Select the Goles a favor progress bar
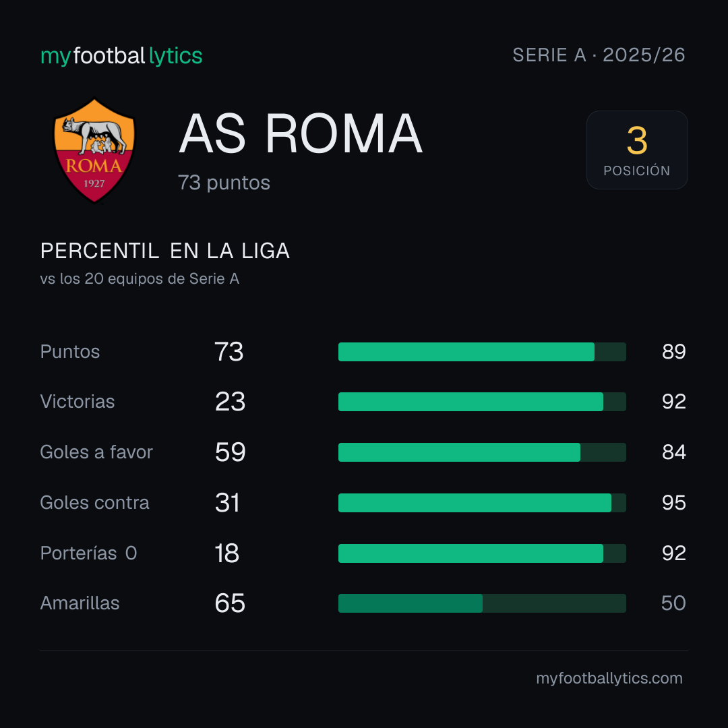This screenshot has height=728, width=728. click(482, 452)
